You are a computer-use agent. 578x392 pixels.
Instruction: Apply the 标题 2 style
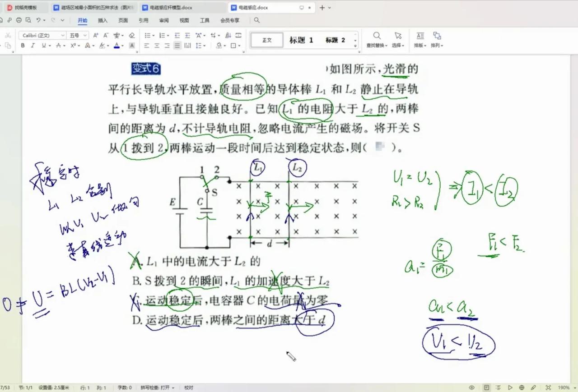tap(335, 40)
